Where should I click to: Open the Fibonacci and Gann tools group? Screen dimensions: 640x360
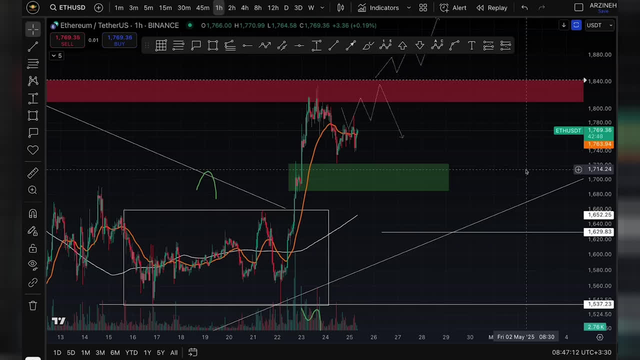coord(33,64)
